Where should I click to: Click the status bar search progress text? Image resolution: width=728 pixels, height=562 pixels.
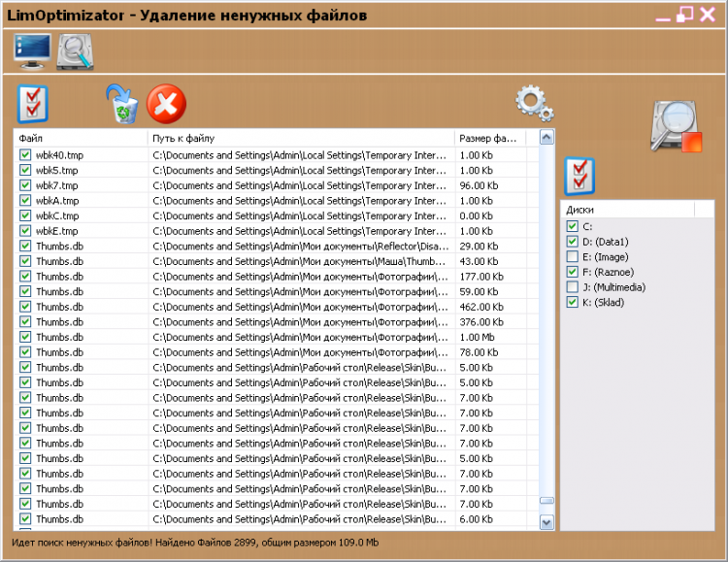pos(195,542)
